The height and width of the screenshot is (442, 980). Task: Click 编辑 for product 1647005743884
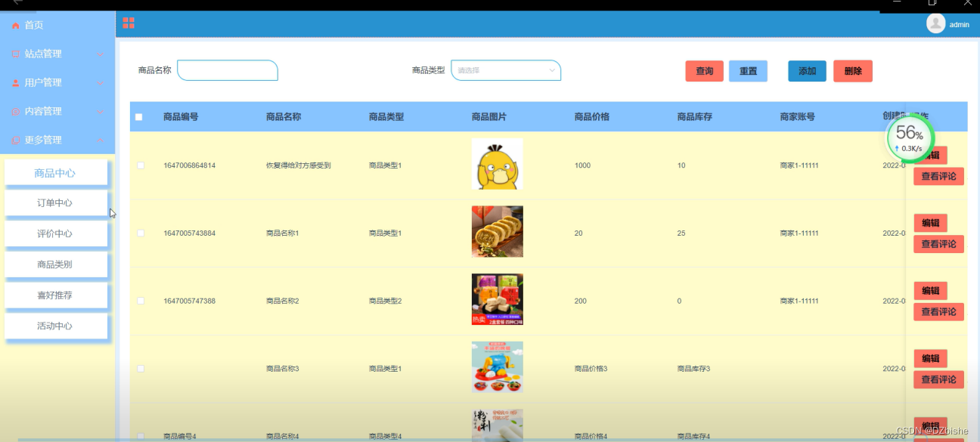pos(931,223)
